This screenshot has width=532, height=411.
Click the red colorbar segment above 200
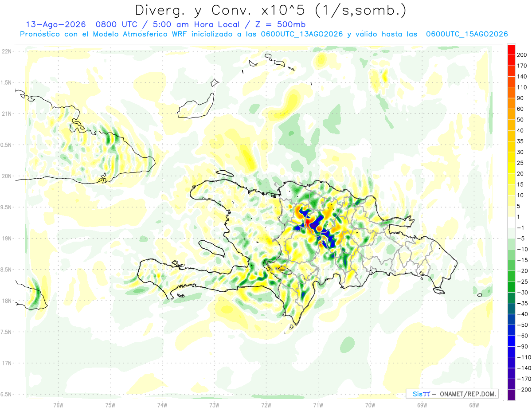tap(511, 50)
